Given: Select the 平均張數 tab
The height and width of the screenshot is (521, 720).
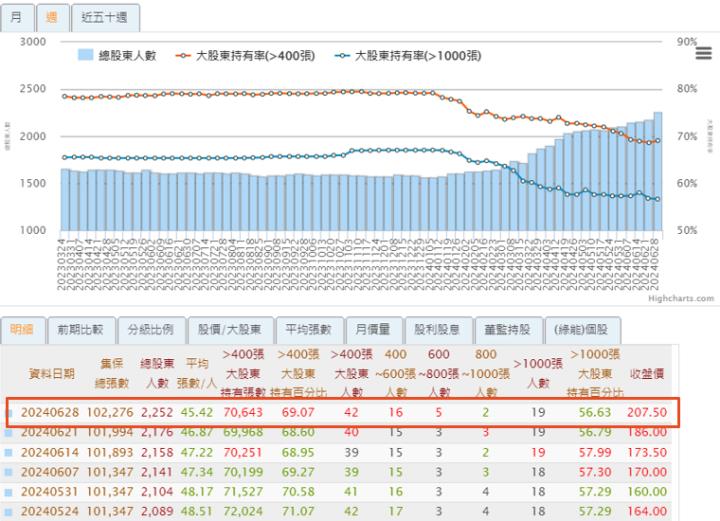Looking at the screenshot, I should [x=307, y=329].
